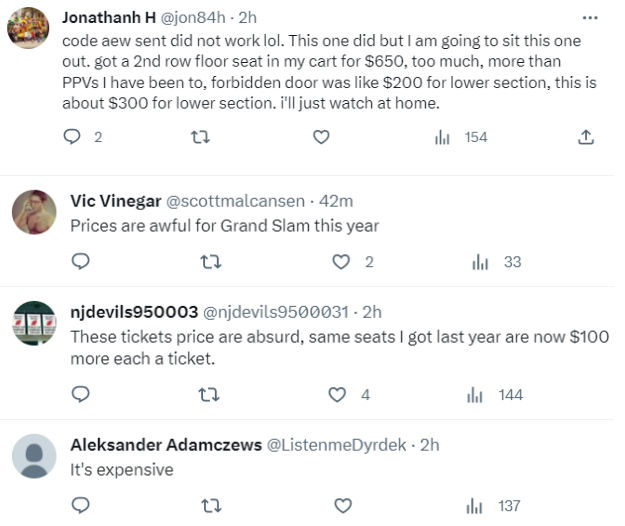Like Aleksander Adamczews' "It's expensive" tweet
This screenshot has width=625, height=526.
(x=343, y=506)
